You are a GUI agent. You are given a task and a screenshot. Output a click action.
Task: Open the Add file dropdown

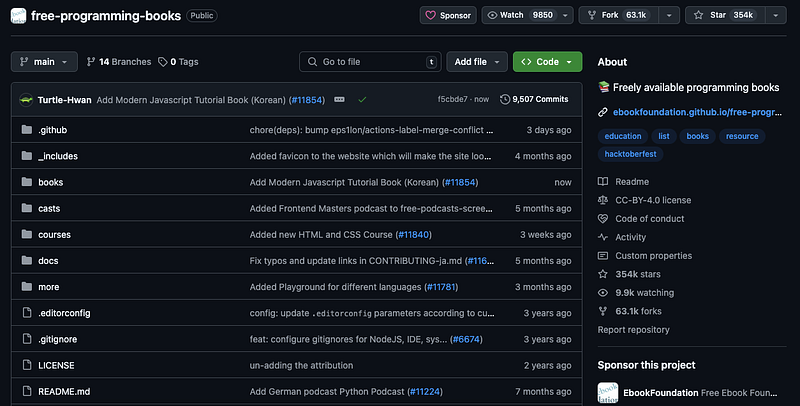point(477,62)
